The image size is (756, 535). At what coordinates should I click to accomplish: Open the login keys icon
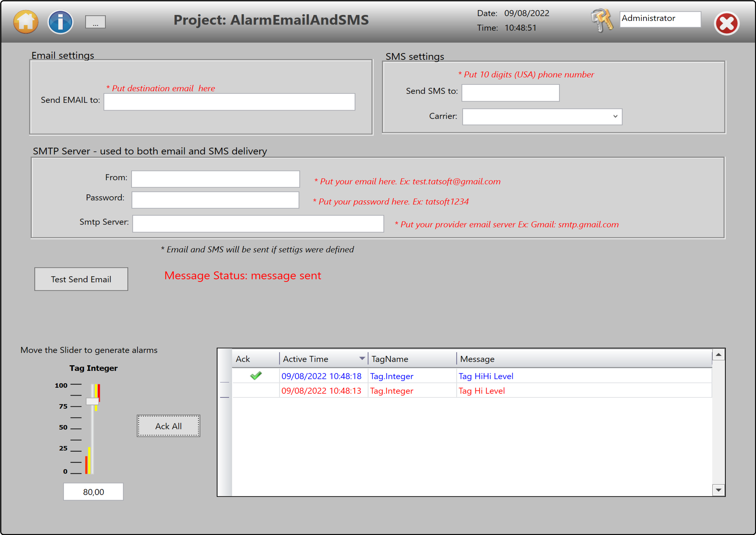coord(602,20)
